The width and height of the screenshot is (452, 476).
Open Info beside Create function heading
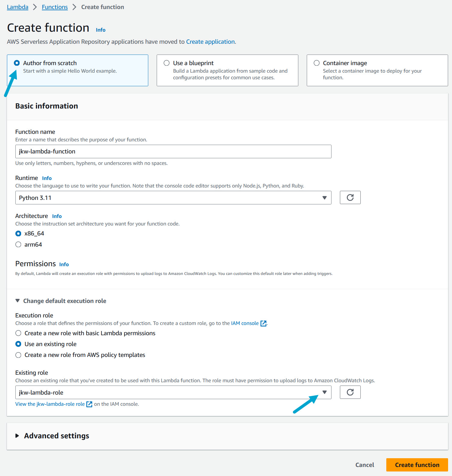pyautogui.click(x=100, y=30)
